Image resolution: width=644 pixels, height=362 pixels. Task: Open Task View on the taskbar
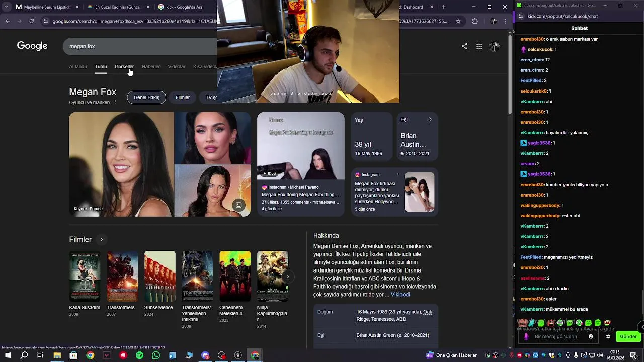[x=40, y=355]
